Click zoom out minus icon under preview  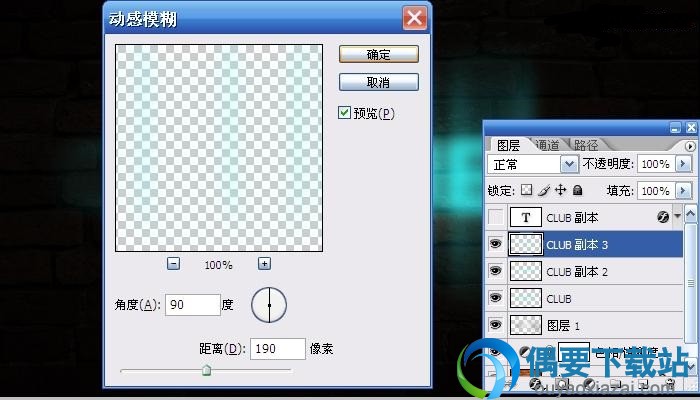click(173, 263)
